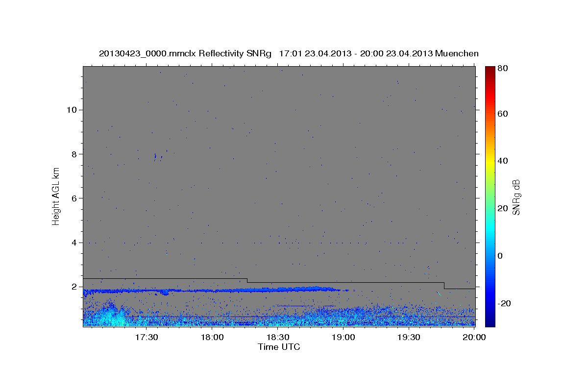Click the colorbar value 60
Screen dimensions: 588x392
(504, 114)
